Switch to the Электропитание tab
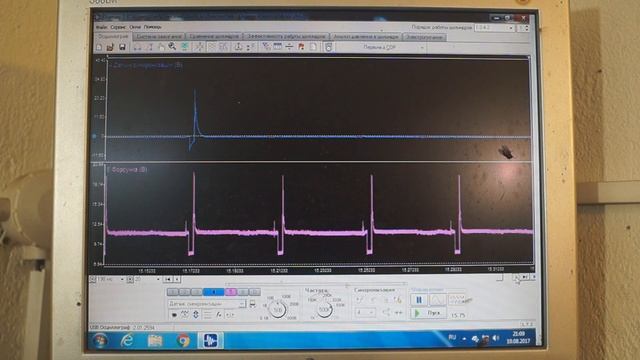The image size is (640, 360). point(424,37)
